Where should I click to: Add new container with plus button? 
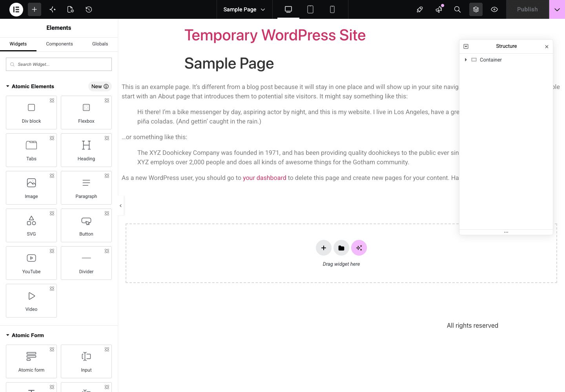(x=324, y=248)
